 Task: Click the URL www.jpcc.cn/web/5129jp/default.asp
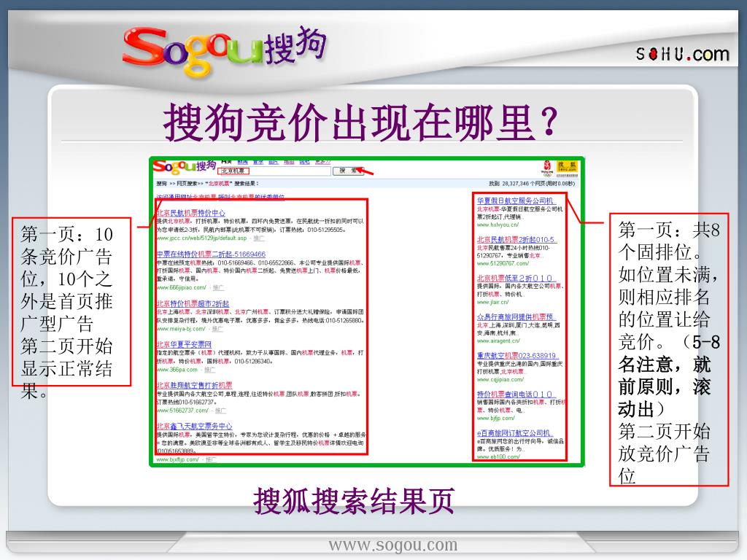tap(201, 238)
